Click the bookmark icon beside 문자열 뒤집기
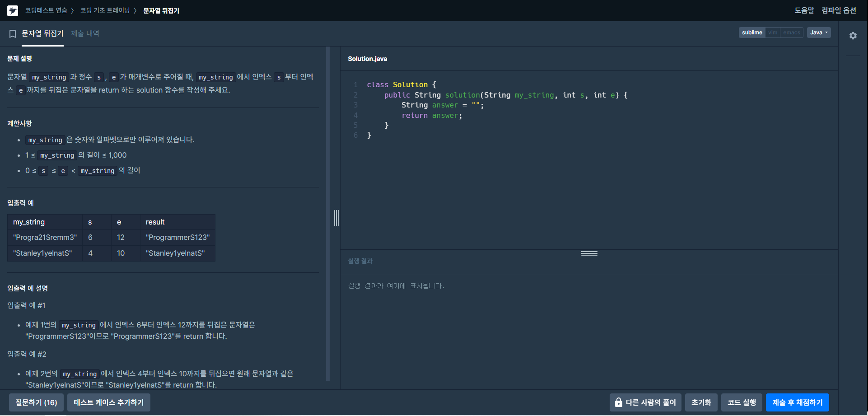The height and width of the screenshot is (416, 868). pyautogui.click(x=13, y=33)
